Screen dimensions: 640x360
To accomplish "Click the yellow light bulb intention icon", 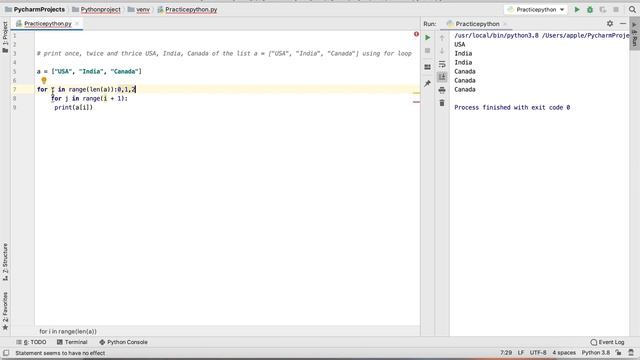I will click(x=44, y=80).
